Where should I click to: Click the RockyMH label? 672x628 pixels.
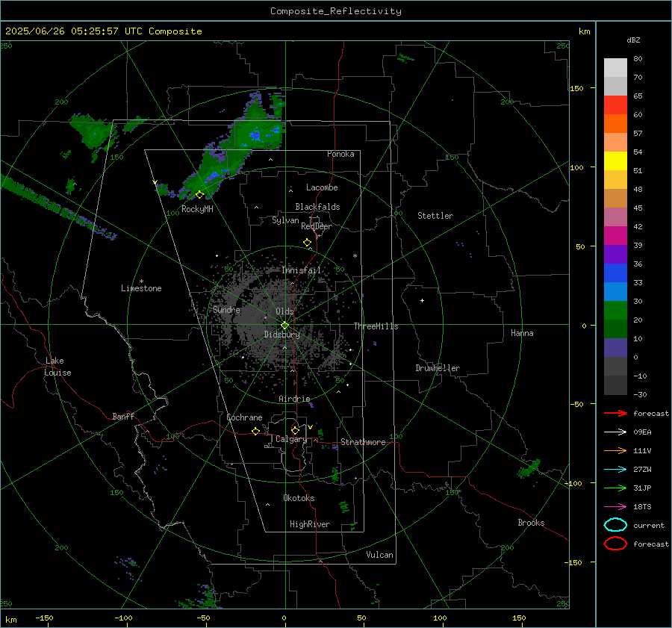tap(197, 209)
